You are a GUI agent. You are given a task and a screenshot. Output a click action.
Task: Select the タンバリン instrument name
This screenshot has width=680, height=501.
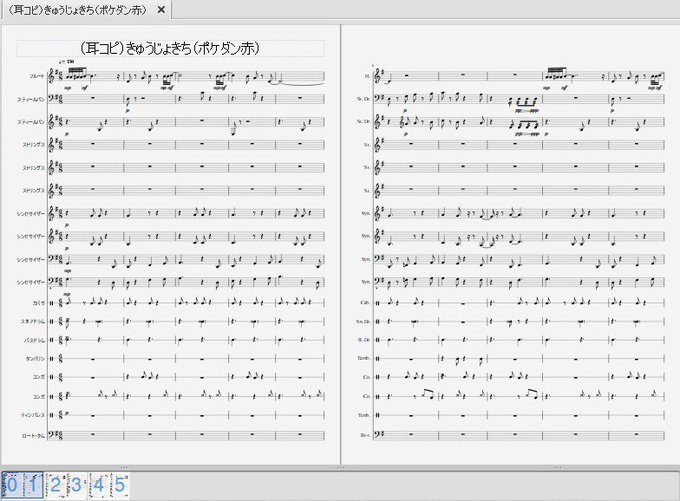tap(35, 359)
